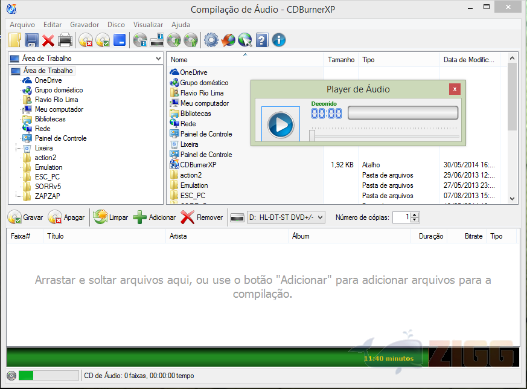This screenshot has height=389, width=527.
Task: Click Adicionar to add files
Action: 154,218
